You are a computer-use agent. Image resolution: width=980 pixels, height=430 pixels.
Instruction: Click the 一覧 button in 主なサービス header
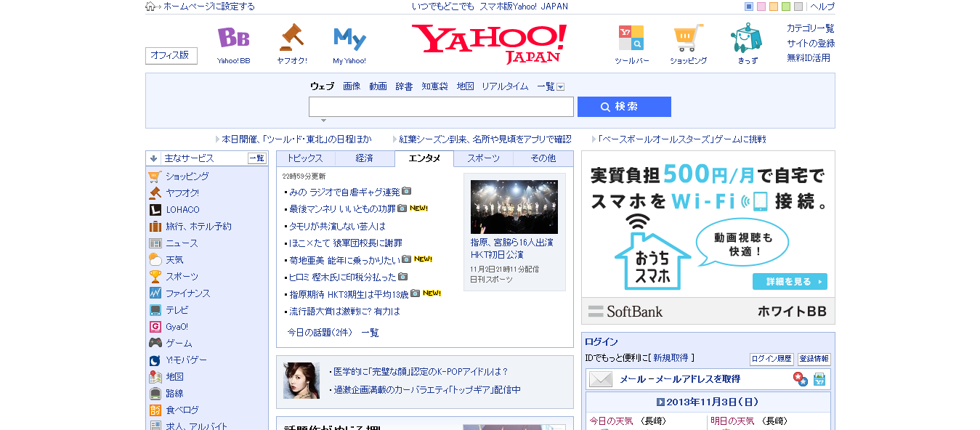(x=257, y=158)
